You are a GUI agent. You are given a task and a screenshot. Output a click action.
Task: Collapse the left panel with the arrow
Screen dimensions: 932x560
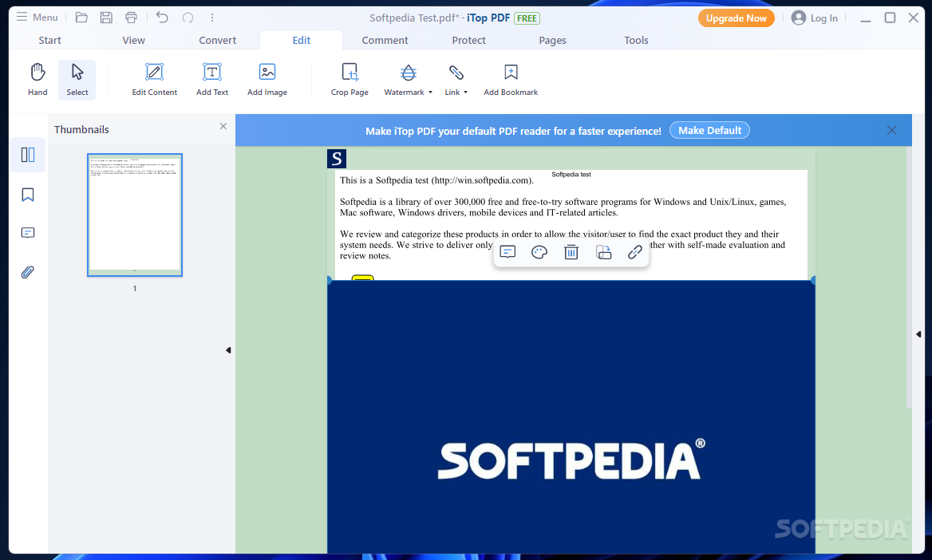tap(228, 350)
